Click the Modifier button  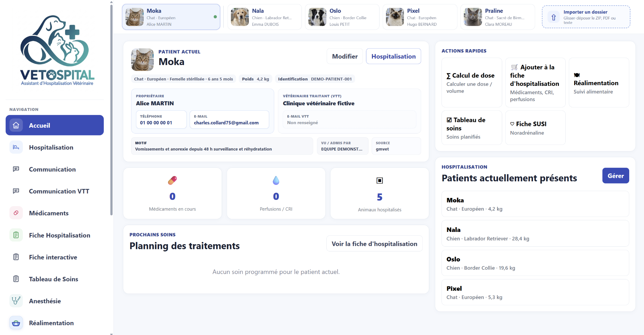click(x=345, y=56)
